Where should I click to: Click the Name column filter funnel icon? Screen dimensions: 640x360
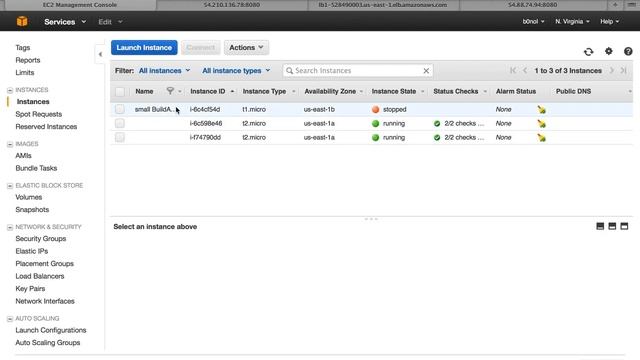tap(170, 91)
